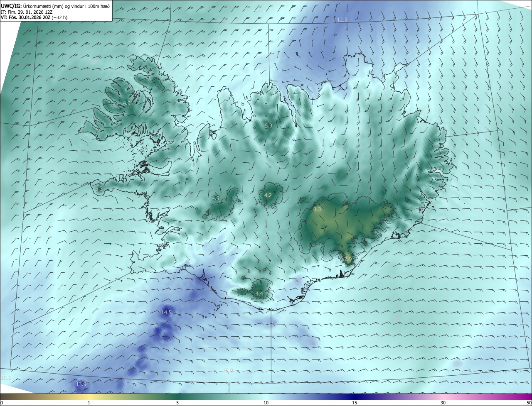The height and width of the screenshot is (406, 532).
Task: Click the 3.3 value on Vatnajökull glacier
Action: click(x=317, y=210)
